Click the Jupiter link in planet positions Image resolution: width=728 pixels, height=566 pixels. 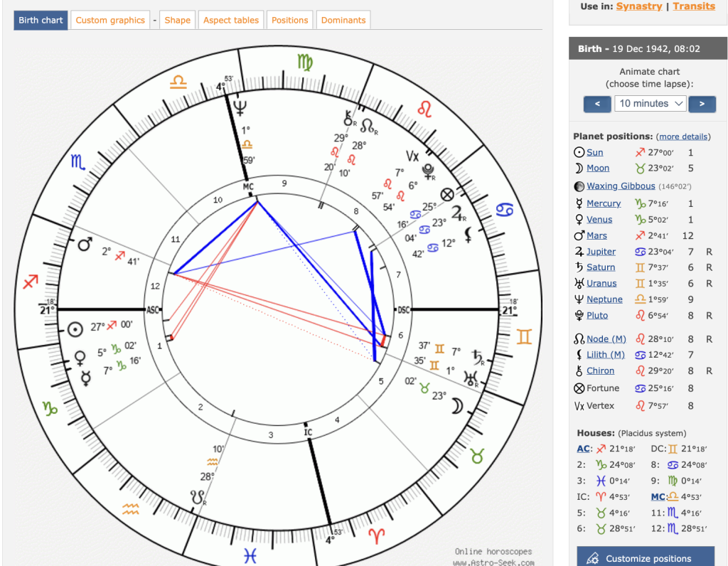click(x=601, y=252)
